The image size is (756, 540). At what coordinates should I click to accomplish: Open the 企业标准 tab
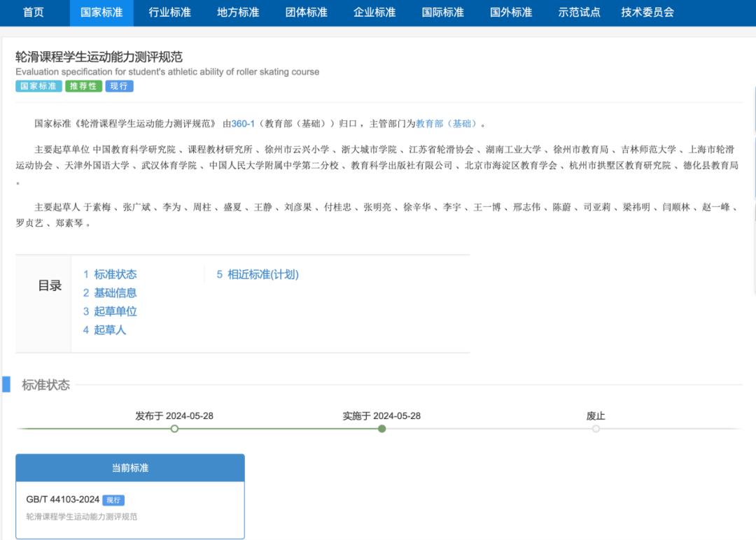pyautogui.click(x=374, y=13)
